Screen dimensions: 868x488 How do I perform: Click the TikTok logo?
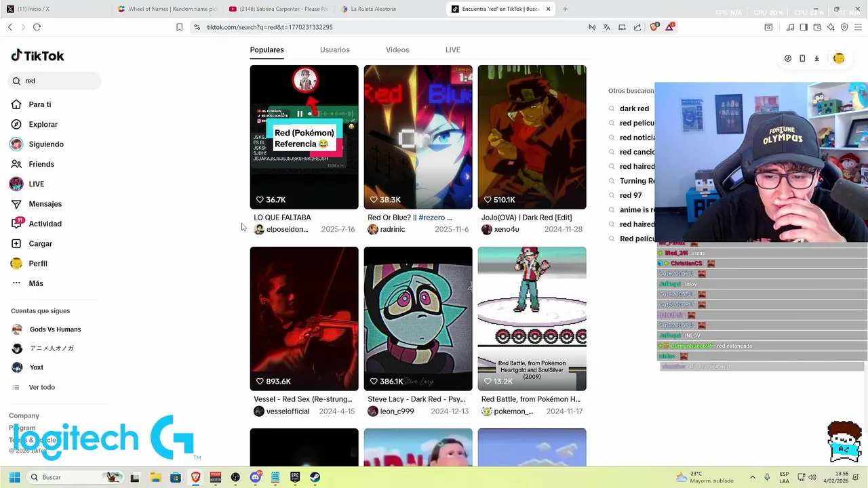(37, 56)
